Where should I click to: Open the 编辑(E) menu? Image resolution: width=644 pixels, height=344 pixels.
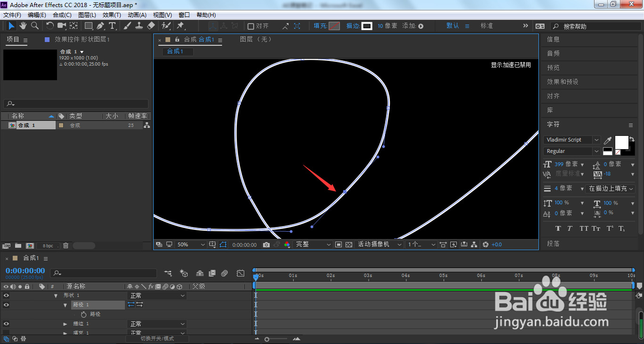(x=37, y=15)
